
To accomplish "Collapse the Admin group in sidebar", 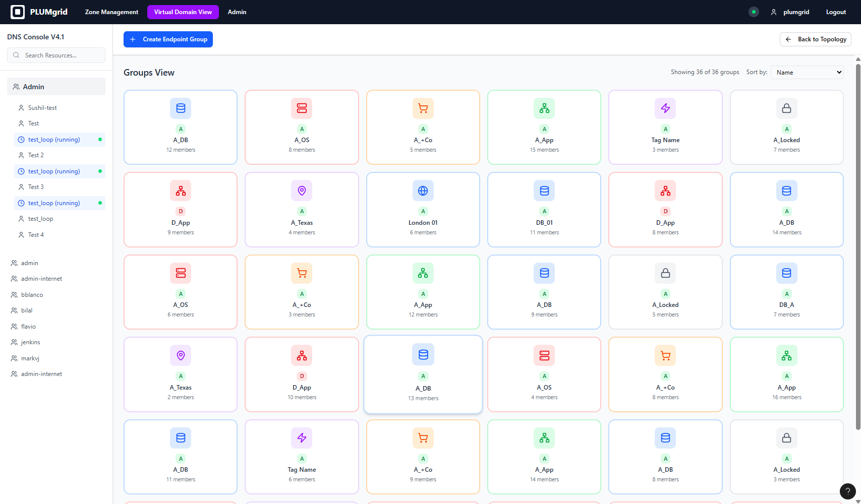I will click(x=56, y=87).
